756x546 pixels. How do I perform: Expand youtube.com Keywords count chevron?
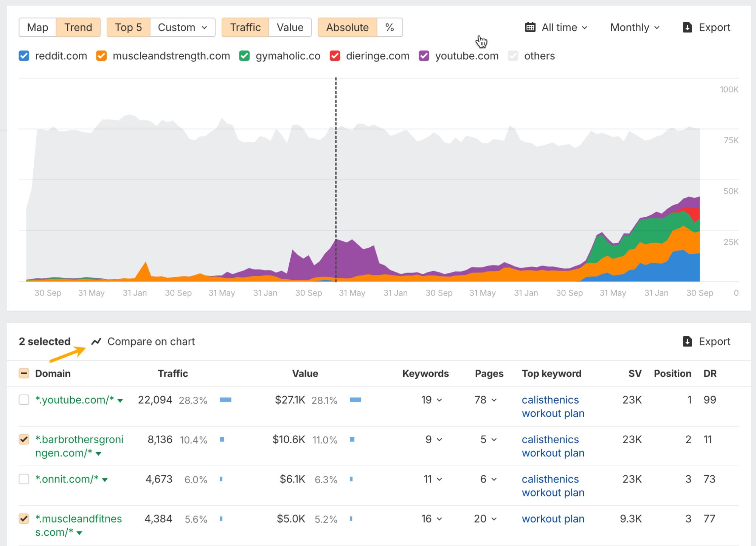coord(439,400)
